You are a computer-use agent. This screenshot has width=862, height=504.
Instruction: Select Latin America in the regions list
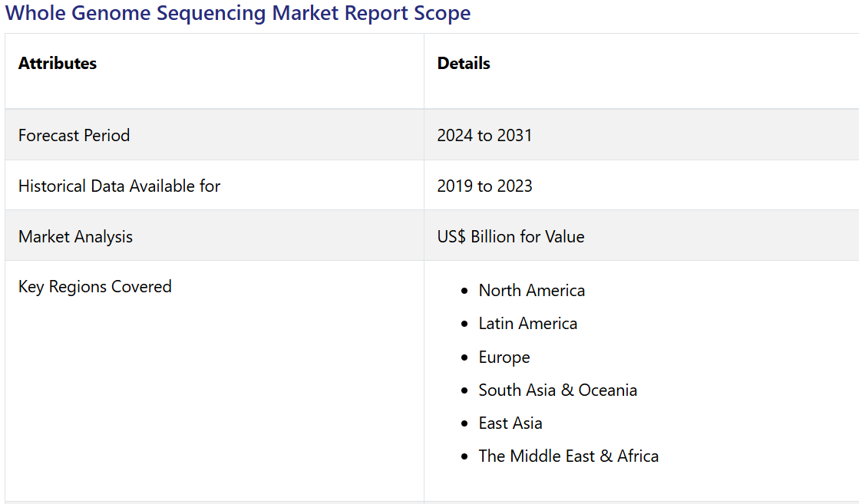(527, 324)
